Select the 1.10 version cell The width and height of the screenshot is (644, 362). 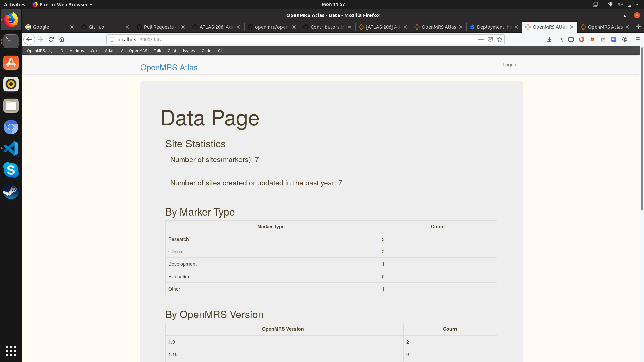(x=284, y=354)
